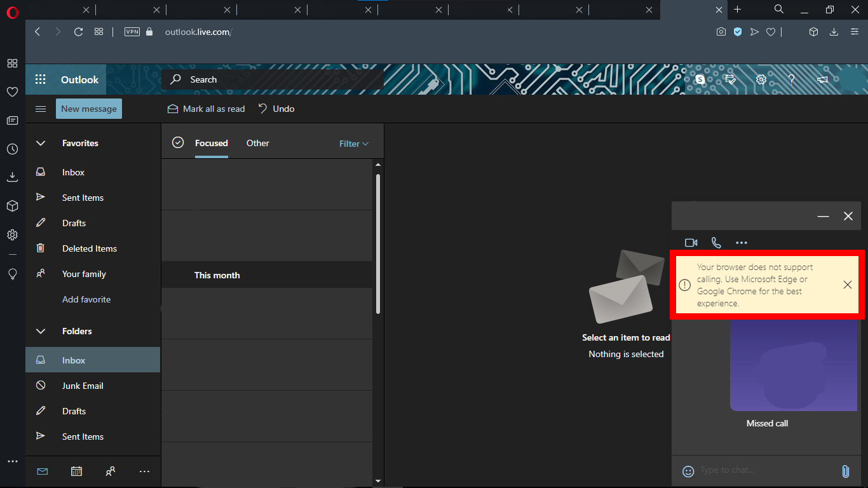
Task: Open a new browser tab
Action: pyautogui.click(x=737, y=10)
